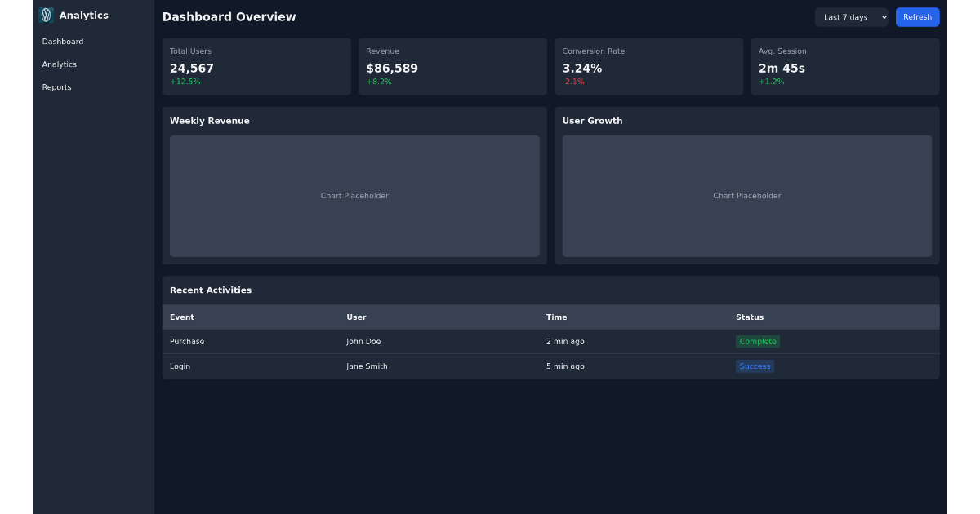This screenshot has width=980, height=514.
Task: Click the Weekly Revenue chart placeholder
Action: click(354, 196)
